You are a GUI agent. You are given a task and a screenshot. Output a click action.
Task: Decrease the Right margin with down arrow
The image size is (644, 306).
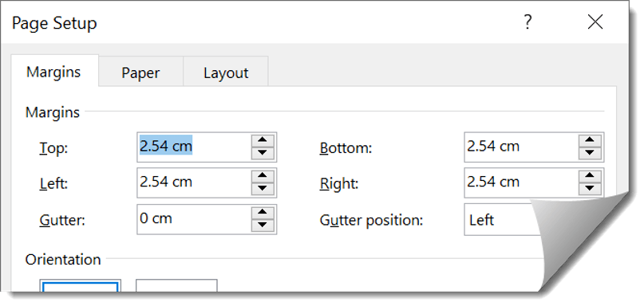pos(590,189)
